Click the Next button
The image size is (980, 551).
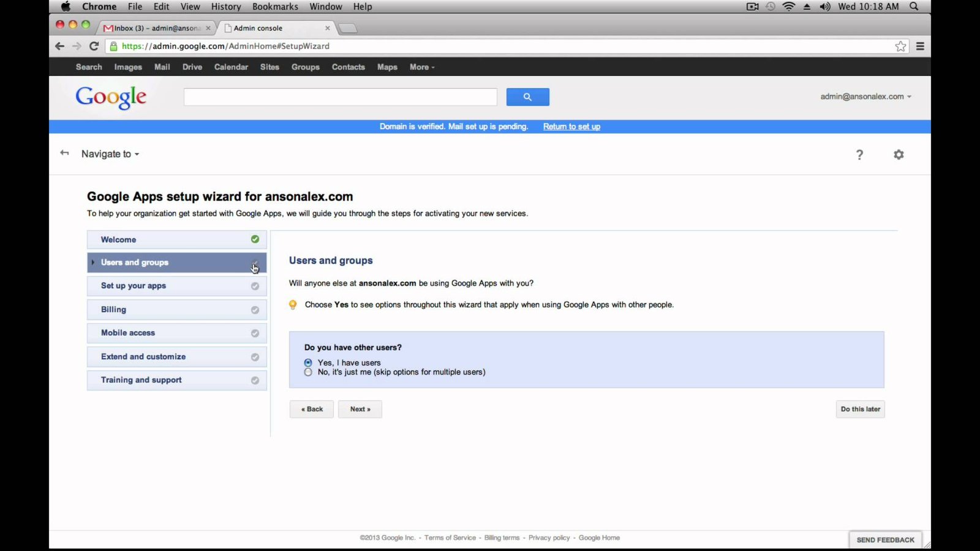pos(360,409)
